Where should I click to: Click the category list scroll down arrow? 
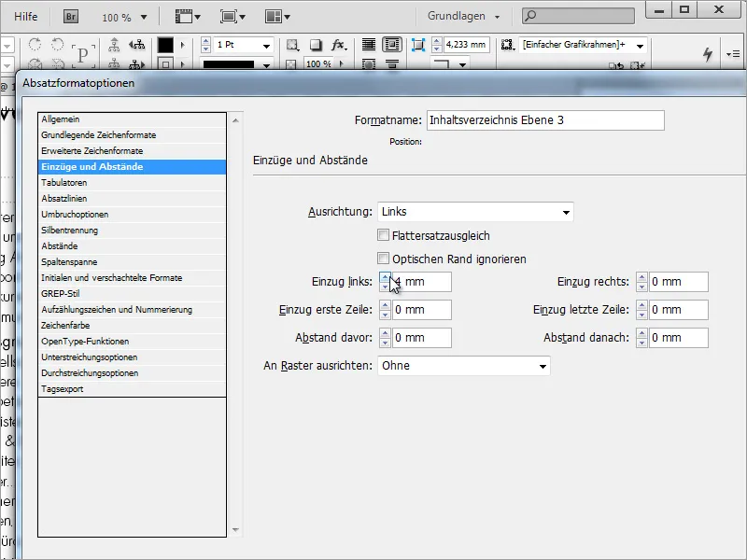click(x=235, y=529)
